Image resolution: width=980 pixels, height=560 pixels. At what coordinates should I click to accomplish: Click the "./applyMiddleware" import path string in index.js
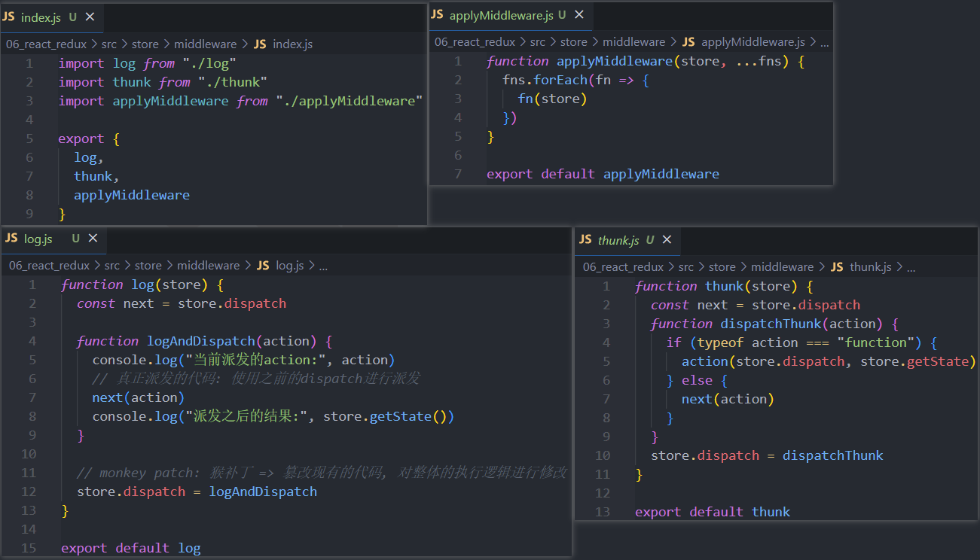(x=349, y=101)
